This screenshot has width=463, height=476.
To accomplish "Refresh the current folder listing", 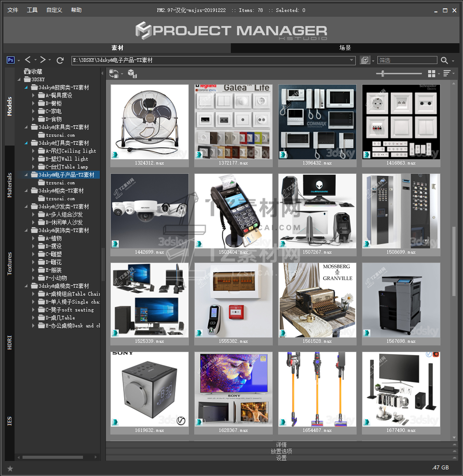I will coord(60,60).
